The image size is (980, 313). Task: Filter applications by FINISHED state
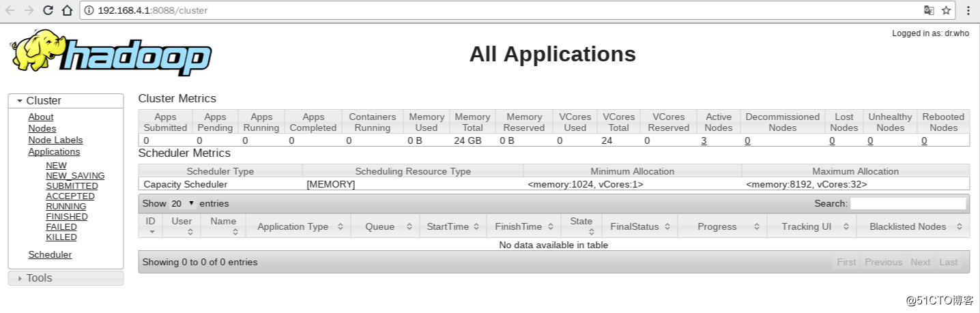click(x=67, y=216)
